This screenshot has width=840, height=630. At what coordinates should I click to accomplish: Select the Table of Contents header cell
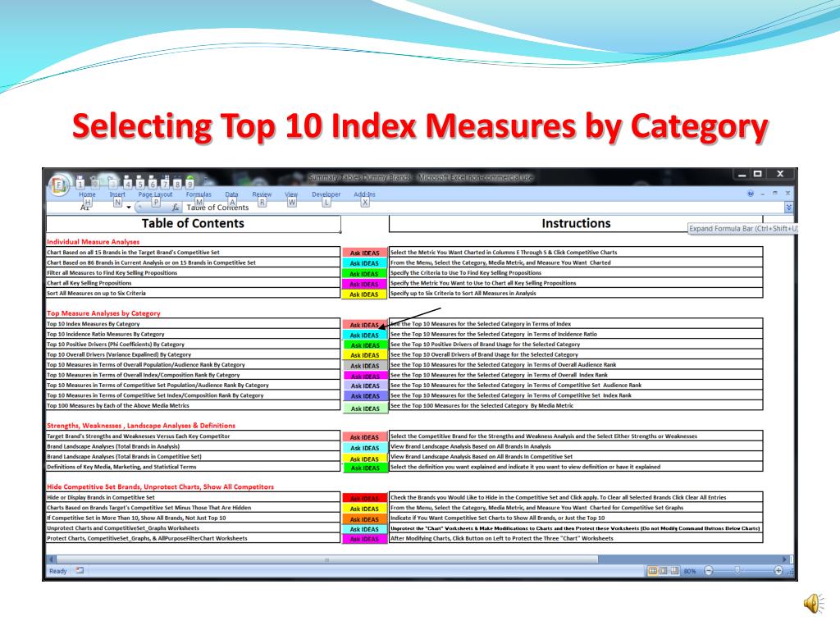point(194,223)
